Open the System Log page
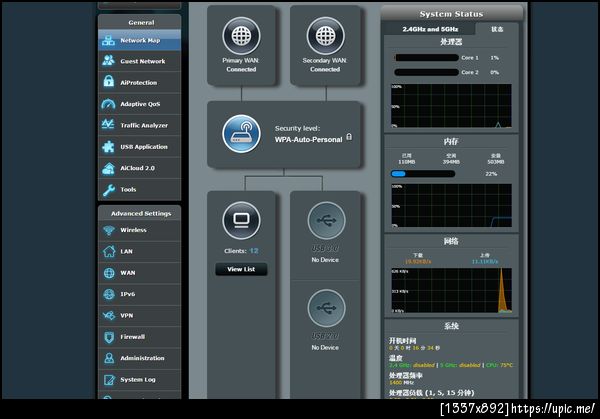This screenshot has width=600, height=419. pos(139,380)
